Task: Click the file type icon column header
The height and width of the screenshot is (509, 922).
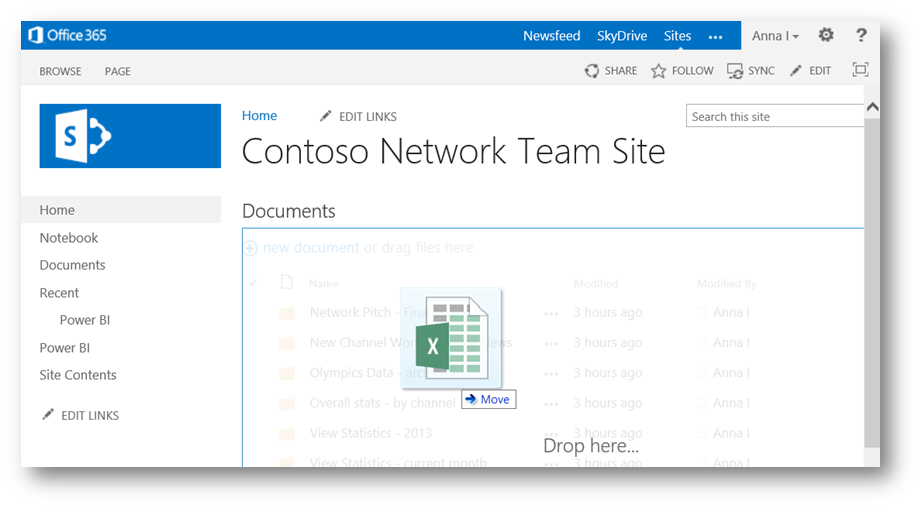Action: [286, 282]
